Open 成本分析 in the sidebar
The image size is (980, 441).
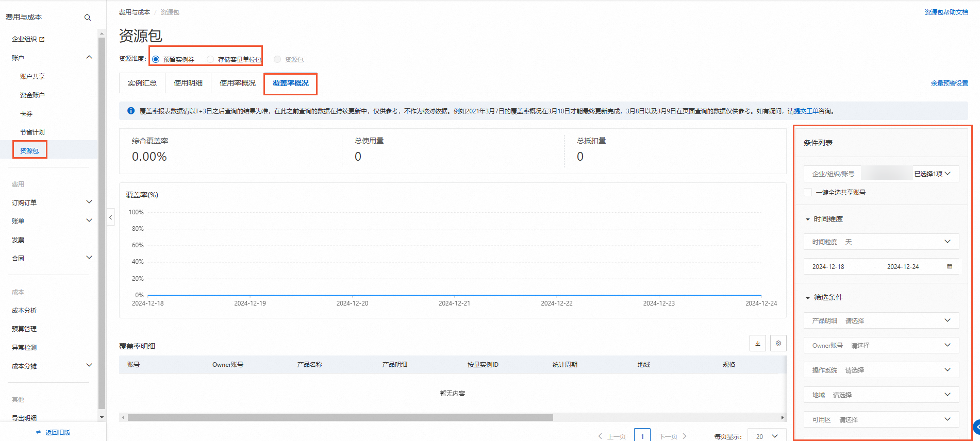click(x=24, y=310)
